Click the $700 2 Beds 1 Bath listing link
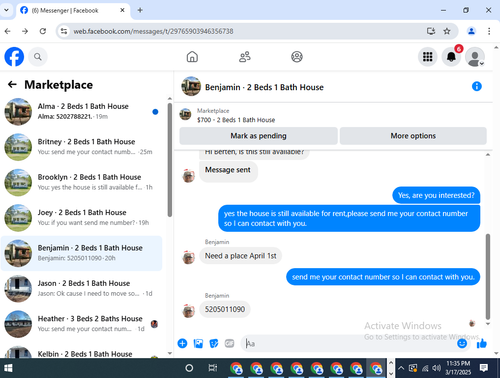500x378 pixels. pos(236,120)
